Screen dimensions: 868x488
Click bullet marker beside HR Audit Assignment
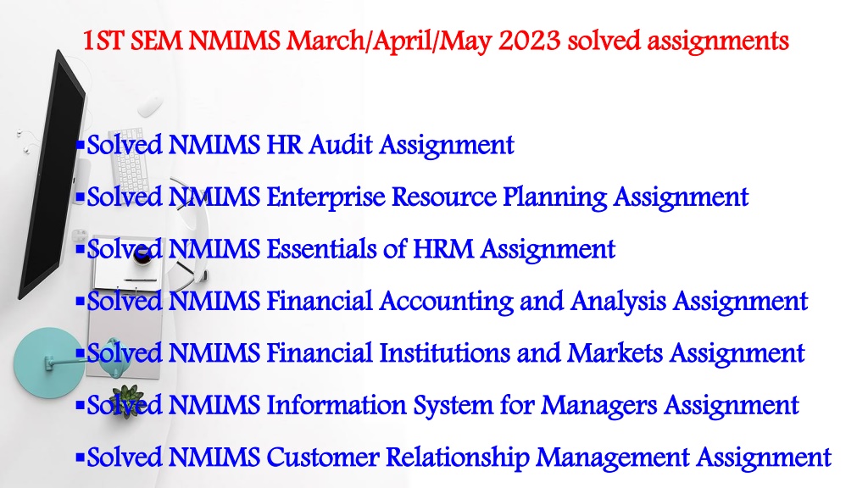click(x=80, y=146)
